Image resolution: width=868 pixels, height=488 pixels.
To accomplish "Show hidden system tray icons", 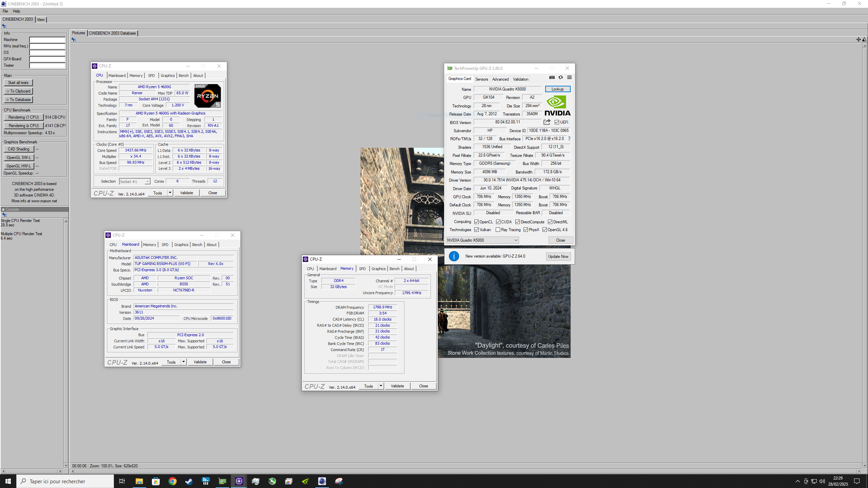I will [797, 481].
